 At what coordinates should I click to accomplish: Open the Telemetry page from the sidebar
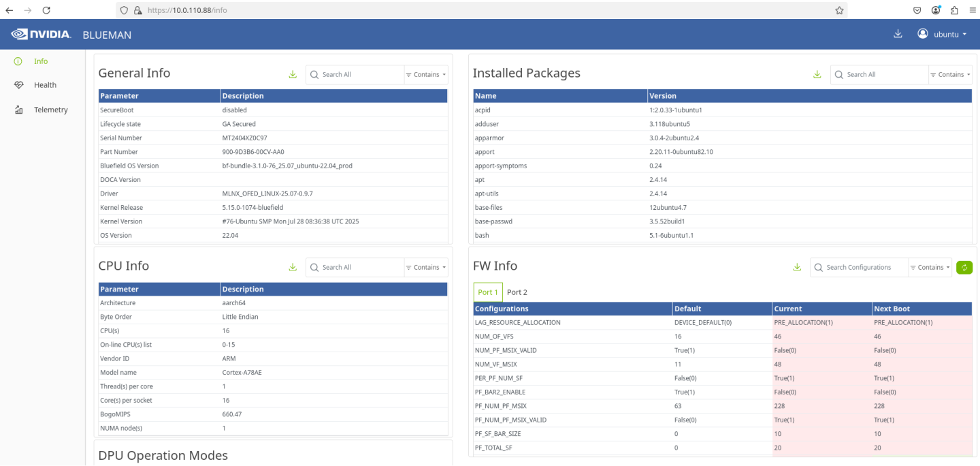click(50, 109)
